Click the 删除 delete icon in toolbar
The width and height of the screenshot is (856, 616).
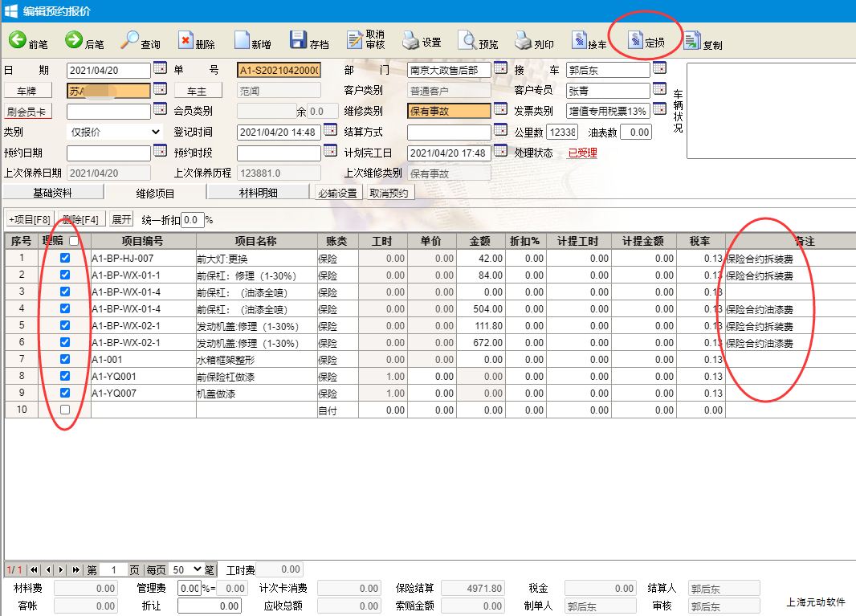tap(185, 40)
